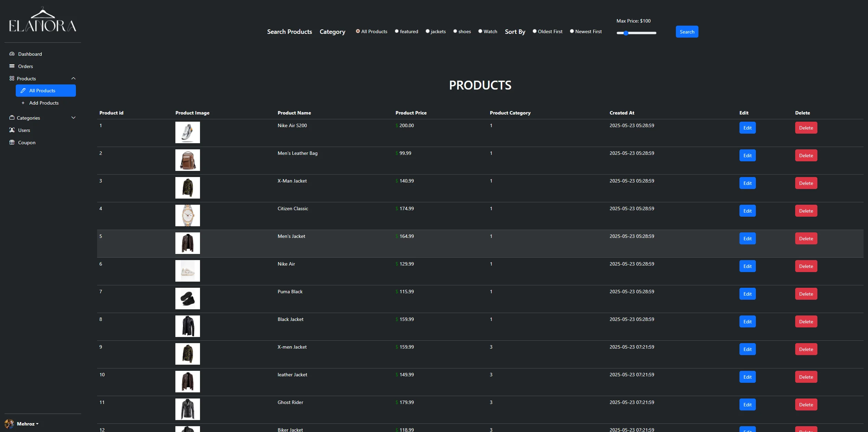Click the Products grid icon
This screenshot has height=432, width=868.
(12, 79)
